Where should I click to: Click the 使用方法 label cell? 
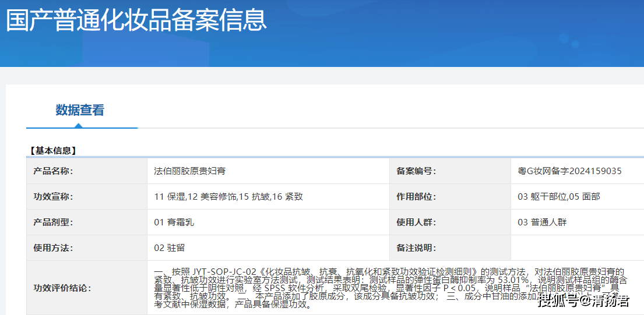[x=54, y=248]
